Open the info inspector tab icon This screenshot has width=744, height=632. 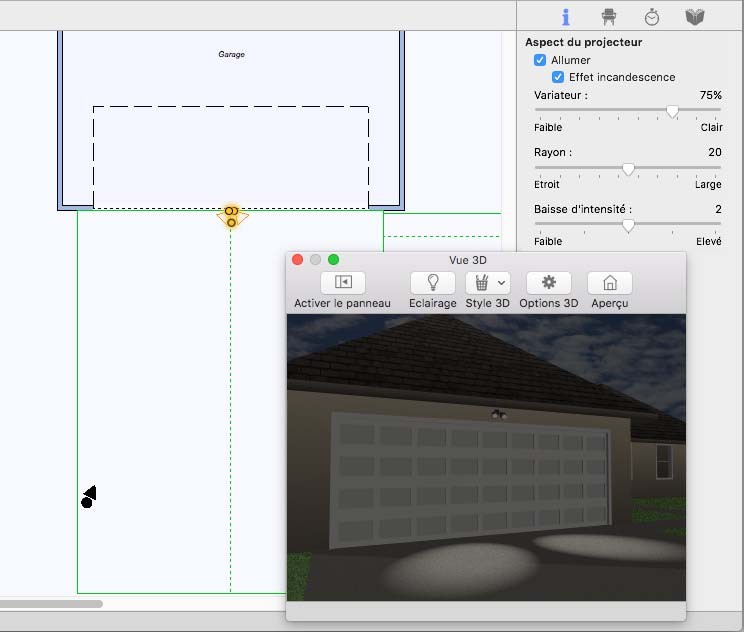pyautogui.click(x=565, y=17)
